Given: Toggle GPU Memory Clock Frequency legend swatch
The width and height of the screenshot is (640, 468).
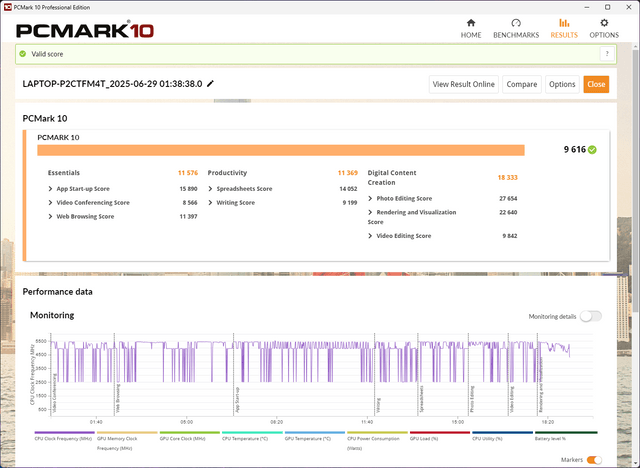Looking at the screenshot, I should (127, 433).
